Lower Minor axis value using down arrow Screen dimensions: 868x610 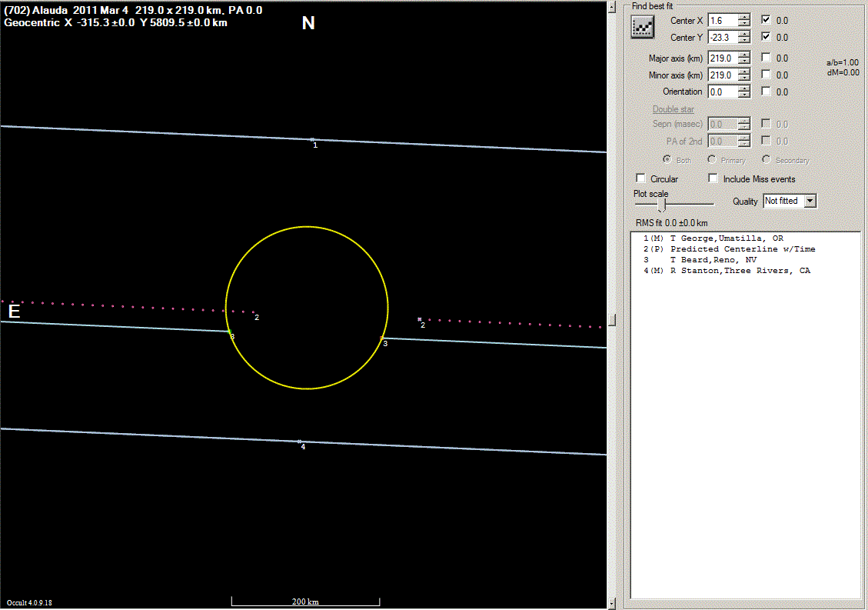click(x=744, y=78)
